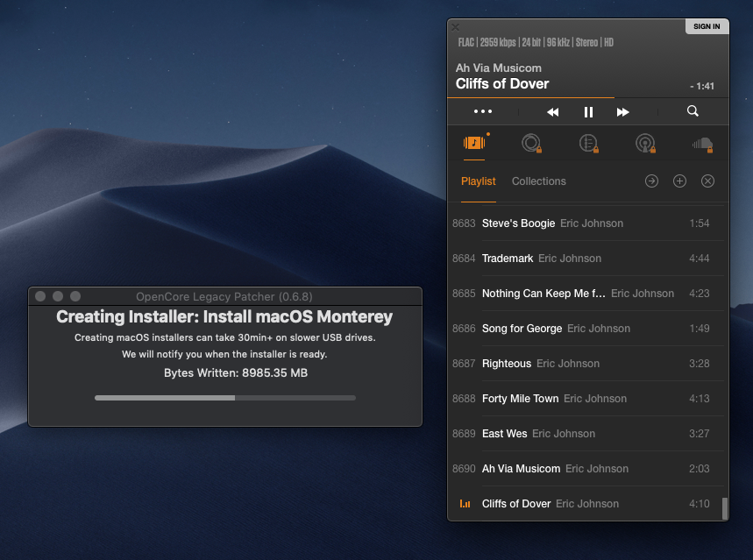Open the search magnifier in player
Screen dimensions: 753x560
(693, 111)
